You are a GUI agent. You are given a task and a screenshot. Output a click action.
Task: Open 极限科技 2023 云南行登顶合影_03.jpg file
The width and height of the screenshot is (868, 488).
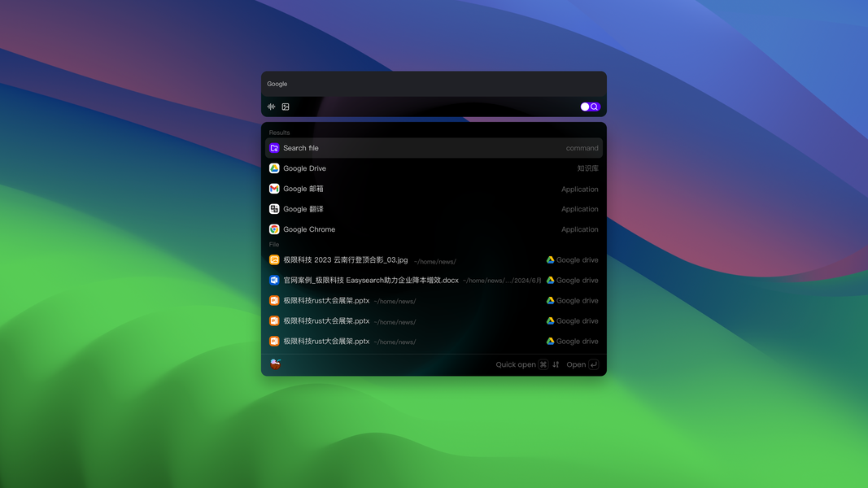434,260
